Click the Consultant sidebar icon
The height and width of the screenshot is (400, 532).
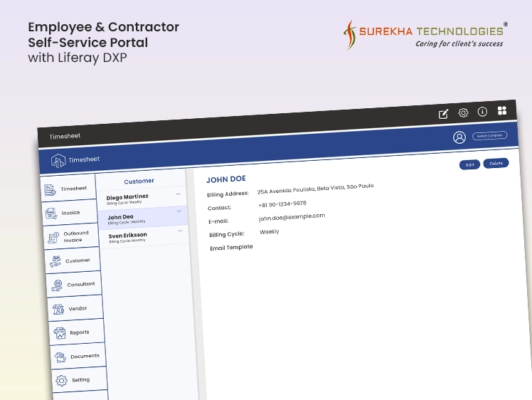57,285
